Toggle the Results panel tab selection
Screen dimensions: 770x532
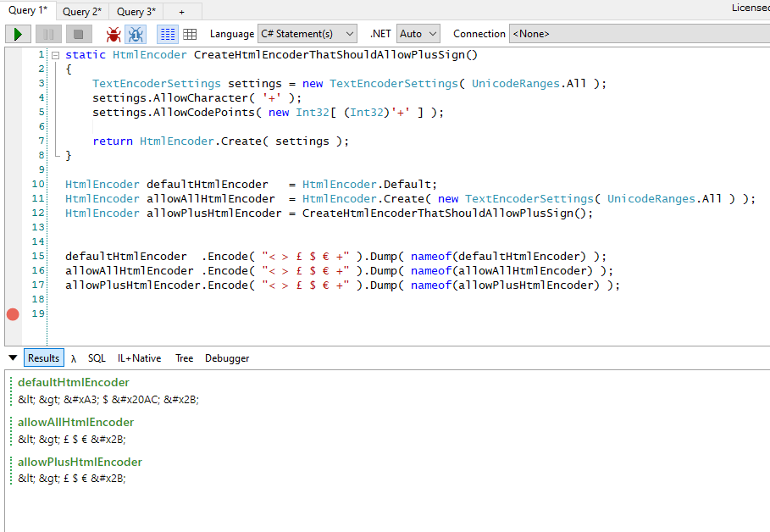(x=43, y=357)
